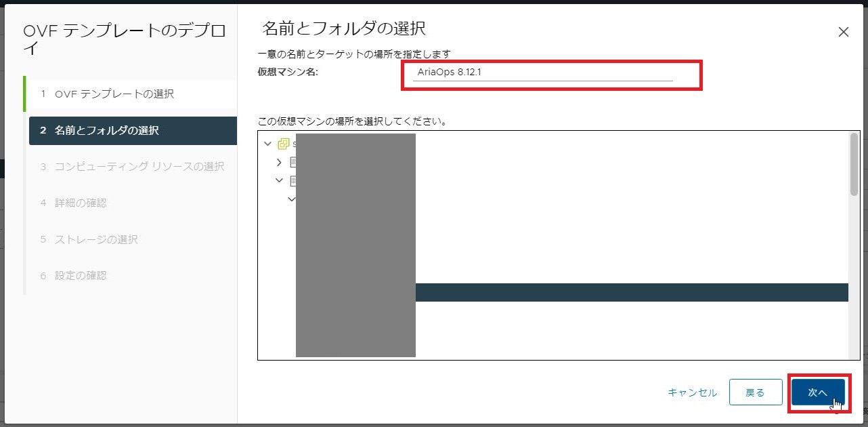Click text この仮想マシンの場所を選択してください。
The image size is (868, 427).
pos(352,122)
